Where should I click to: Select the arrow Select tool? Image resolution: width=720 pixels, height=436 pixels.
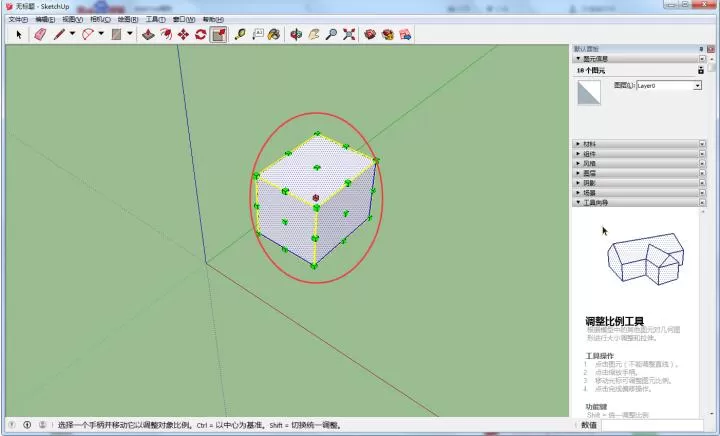click(x=19, y=34)
